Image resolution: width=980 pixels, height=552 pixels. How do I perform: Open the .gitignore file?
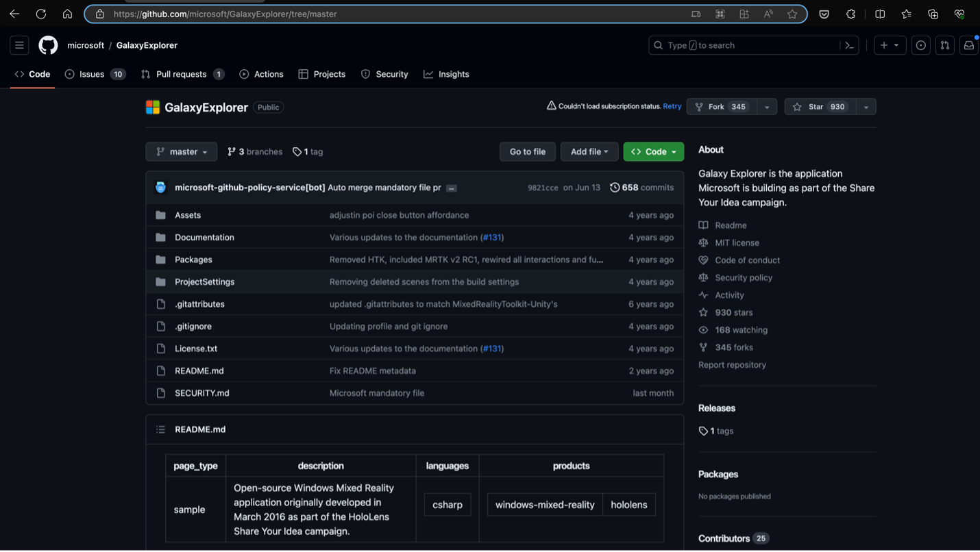tap(193, 326)
